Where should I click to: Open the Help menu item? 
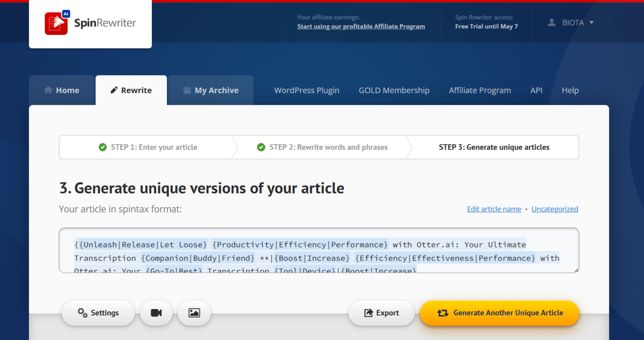coord(570,90)
